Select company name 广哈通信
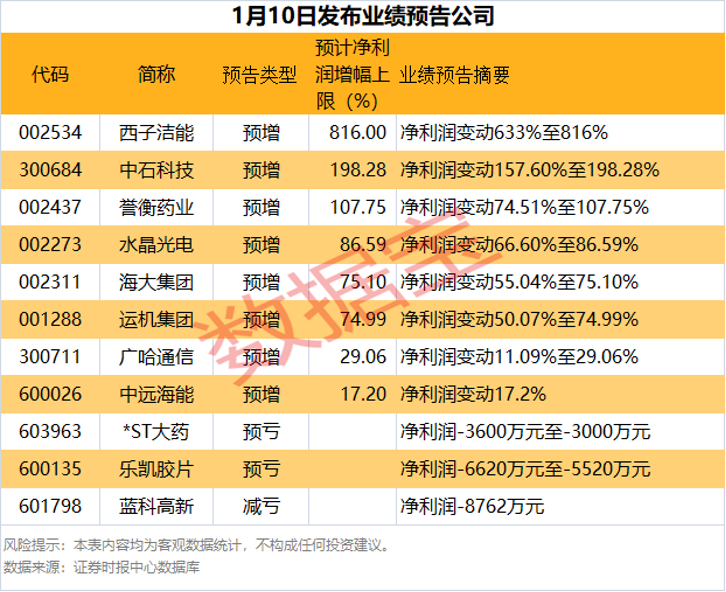Screen dimensions: 726x592 click(156, 358)
